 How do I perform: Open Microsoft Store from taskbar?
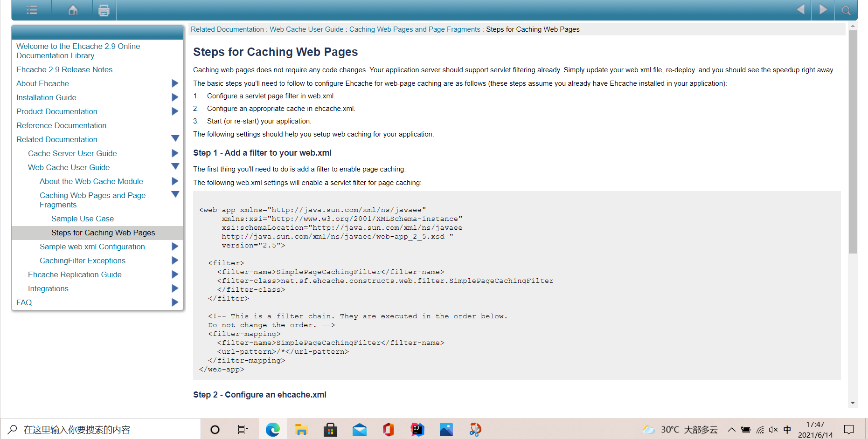[330, 429]
